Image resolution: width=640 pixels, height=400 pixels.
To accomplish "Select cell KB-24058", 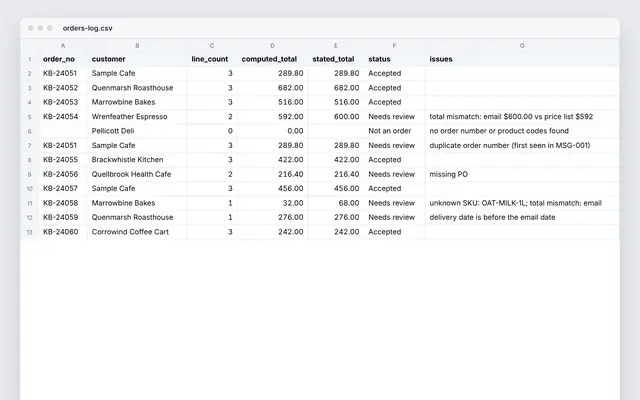I will [x=63, y=203].
